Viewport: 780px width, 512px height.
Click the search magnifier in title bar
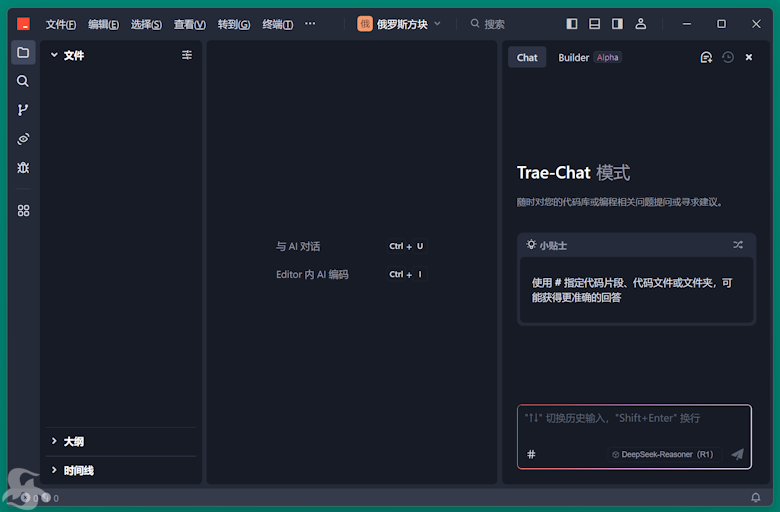tap(475, 23)
